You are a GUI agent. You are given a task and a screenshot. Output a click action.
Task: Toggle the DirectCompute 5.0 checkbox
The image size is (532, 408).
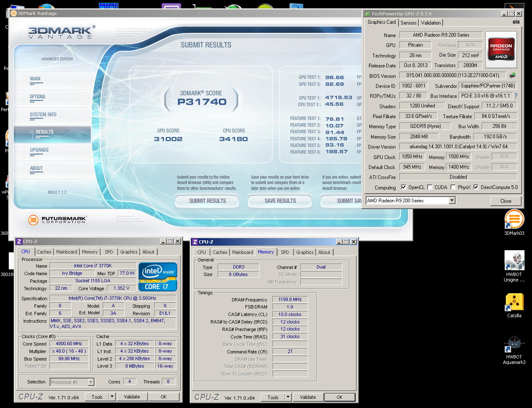(476, 187)
